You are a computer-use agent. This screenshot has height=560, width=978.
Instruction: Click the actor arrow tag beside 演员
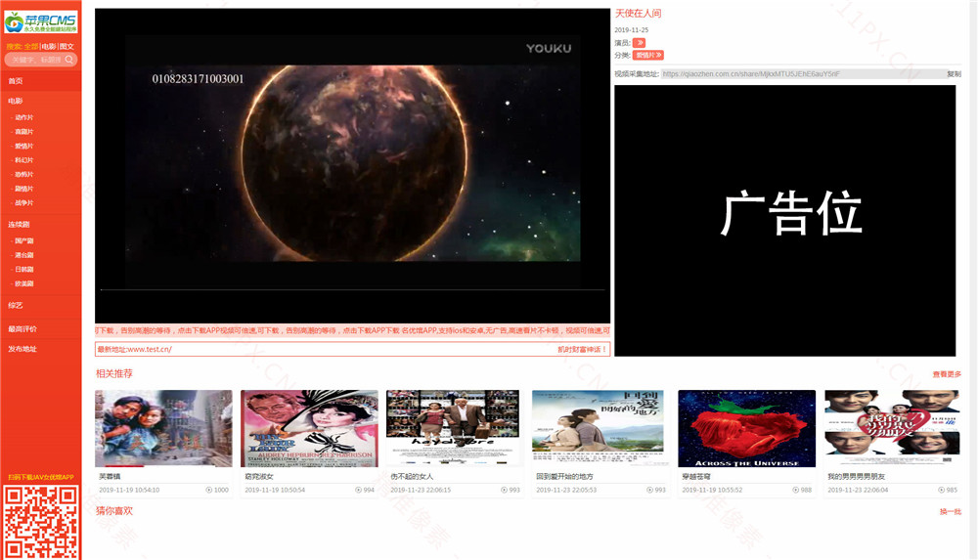pyautogui.click(x=640, y=43)
